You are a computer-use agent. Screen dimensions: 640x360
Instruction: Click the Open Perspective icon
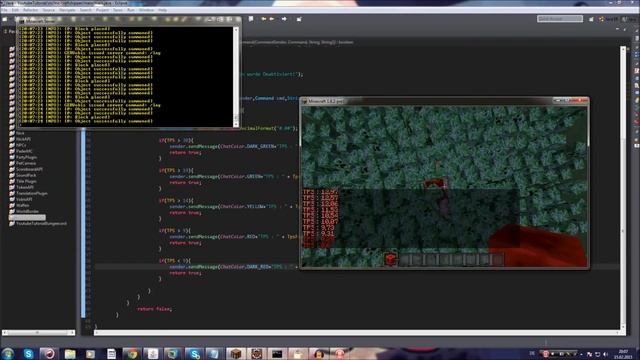pyautogui.click(x=591, y=19)
